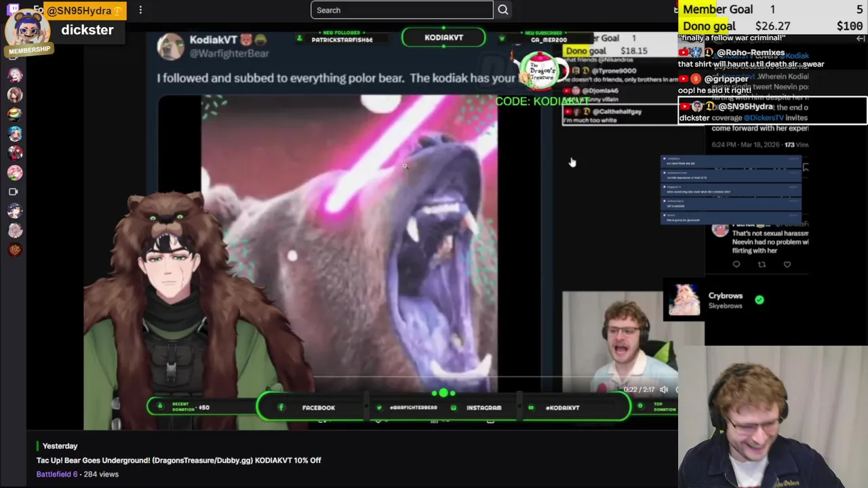
Task: Click KodiakVT's tweet profile picture
Action: 170,46
